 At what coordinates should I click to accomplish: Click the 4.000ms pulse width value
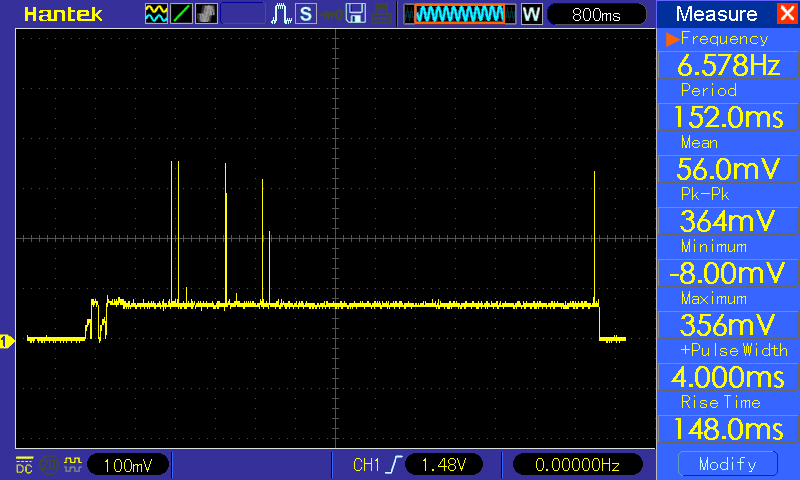(729, 377)
